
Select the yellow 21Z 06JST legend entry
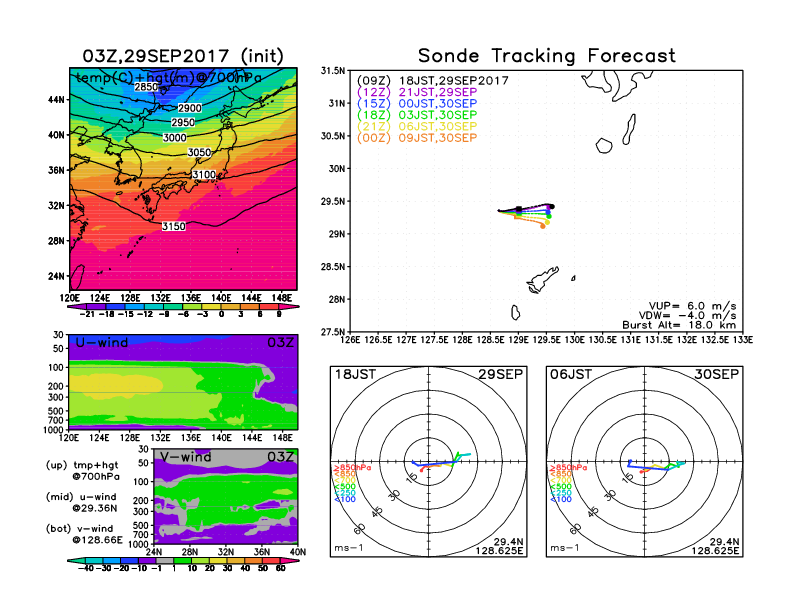[x=419, y=126]
